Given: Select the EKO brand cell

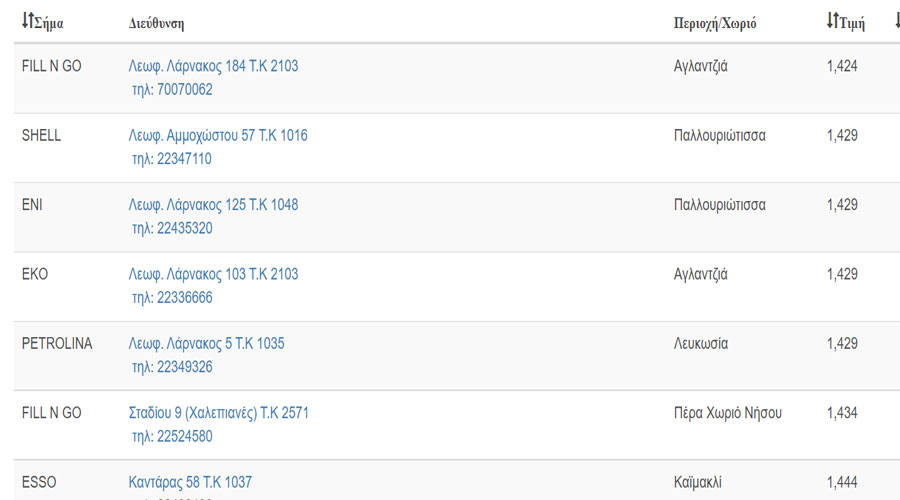Looking at the screenshot, I should (x=35, y=274).
